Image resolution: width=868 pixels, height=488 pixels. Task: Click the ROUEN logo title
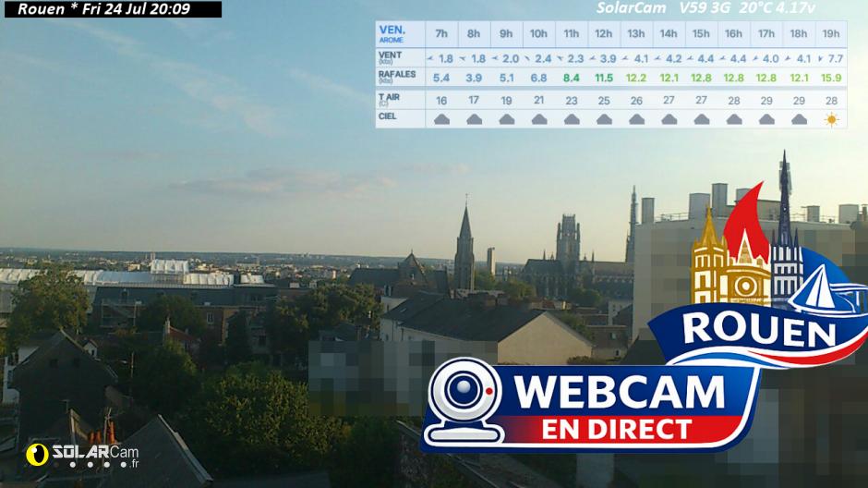(759, 330)
